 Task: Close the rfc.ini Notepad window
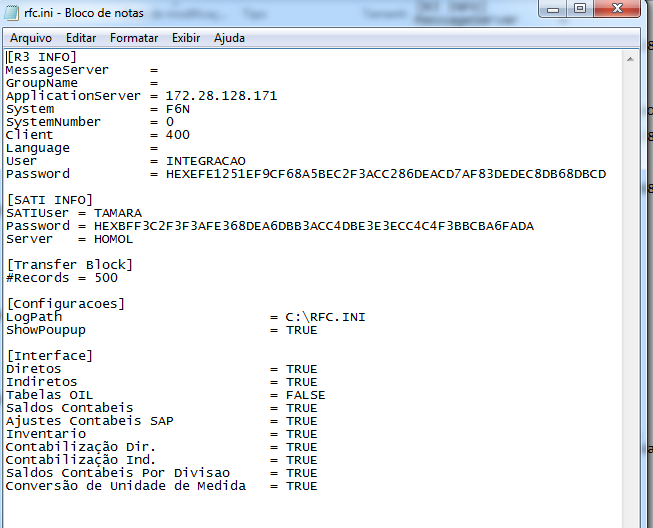pyautogui.click(x=617, y=8)
